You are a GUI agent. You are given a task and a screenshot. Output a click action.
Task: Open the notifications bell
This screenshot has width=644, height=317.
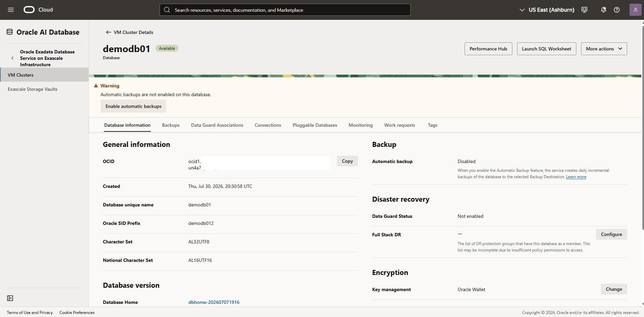click(x=604, y=10)
